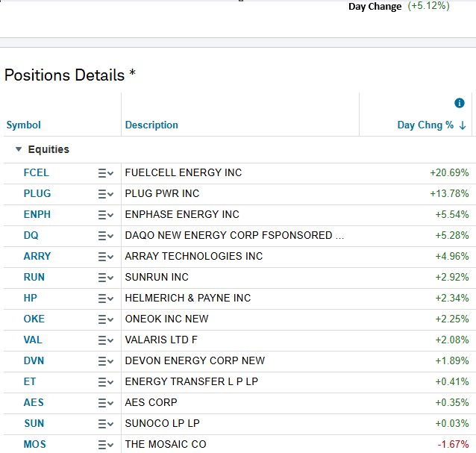Select the ENPHASE ENERGY INC description
The image size is (476, 453).
pyautogui.click(x=182, y=214)
